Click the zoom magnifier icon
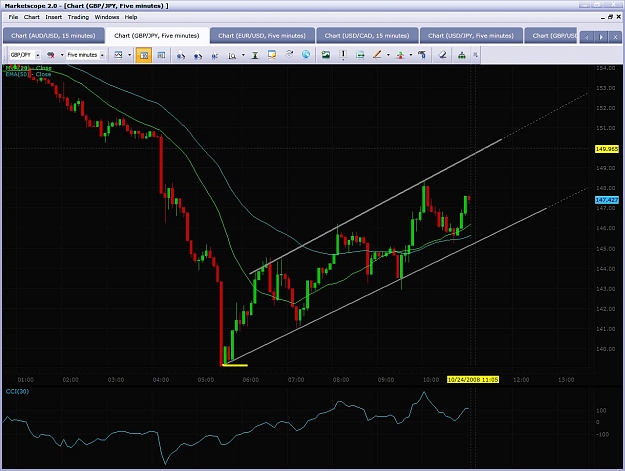This screenshot has width=625, height=471. 232,55
